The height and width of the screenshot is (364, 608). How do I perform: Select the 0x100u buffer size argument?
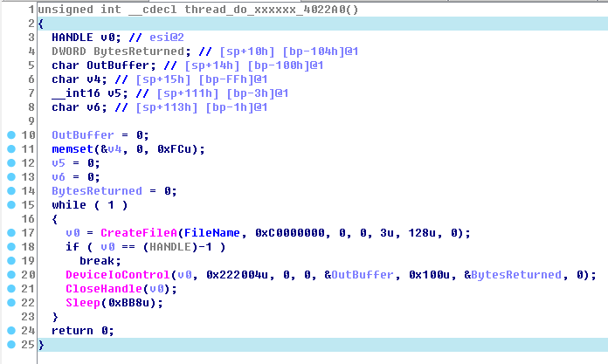point(429,275)
